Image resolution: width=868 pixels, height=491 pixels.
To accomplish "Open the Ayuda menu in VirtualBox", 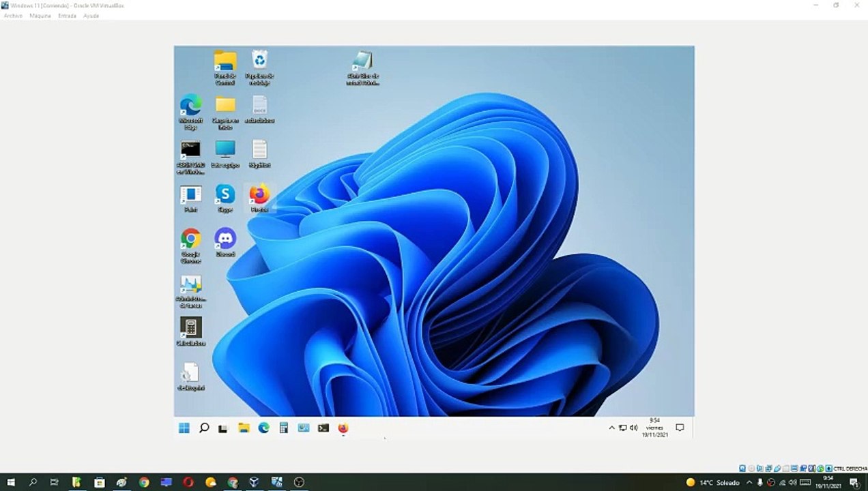I will coord(91,16).
